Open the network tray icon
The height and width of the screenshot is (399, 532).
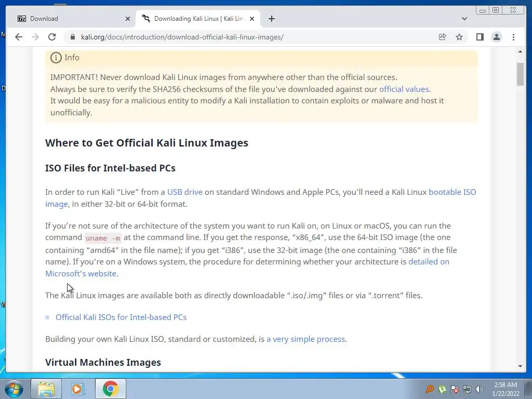[x=467, y=389]
